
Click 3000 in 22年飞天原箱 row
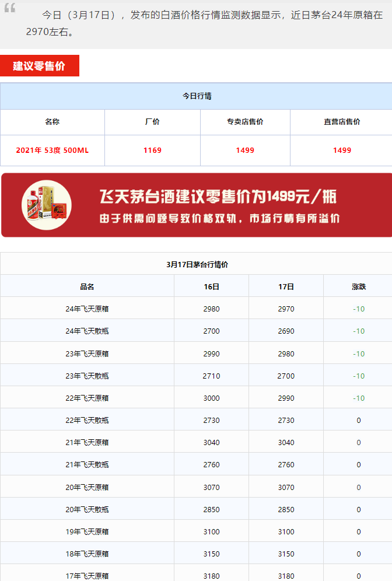pos(212,398)
